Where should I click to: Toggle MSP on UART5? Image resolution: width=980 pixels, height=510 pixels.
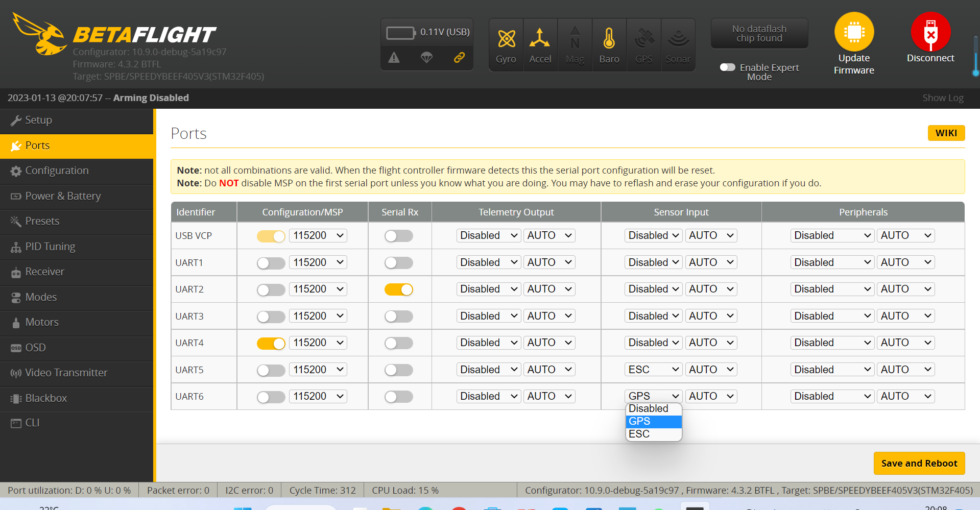click(271, 370)
